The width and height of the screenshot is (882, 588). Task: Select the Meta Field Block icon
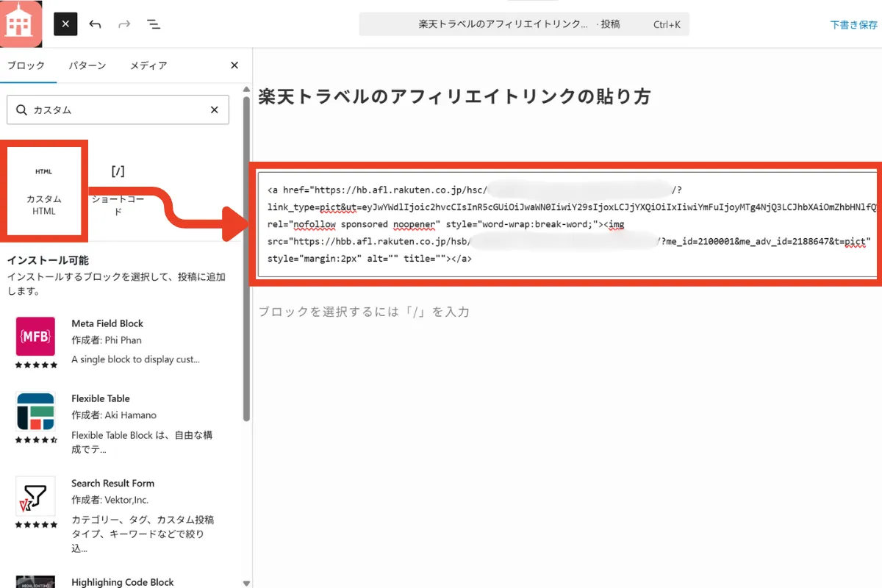(36, 337)
